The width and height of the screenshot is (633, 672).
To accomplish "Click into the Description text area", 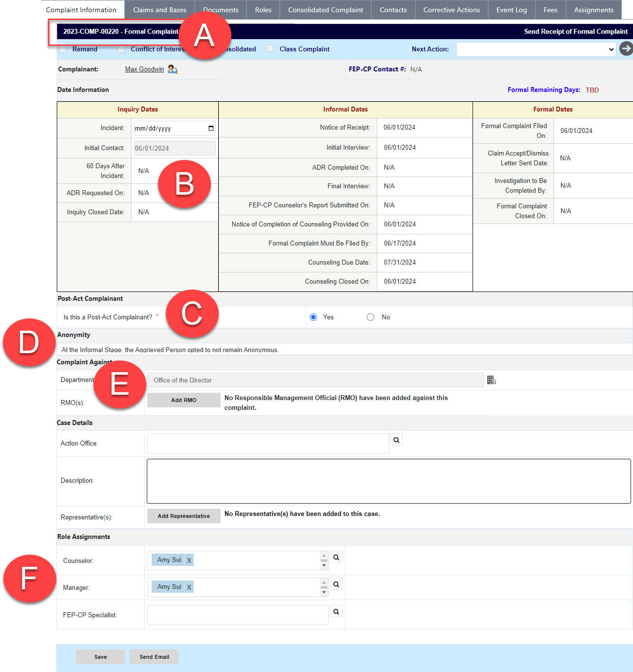I will click(389, 481).
